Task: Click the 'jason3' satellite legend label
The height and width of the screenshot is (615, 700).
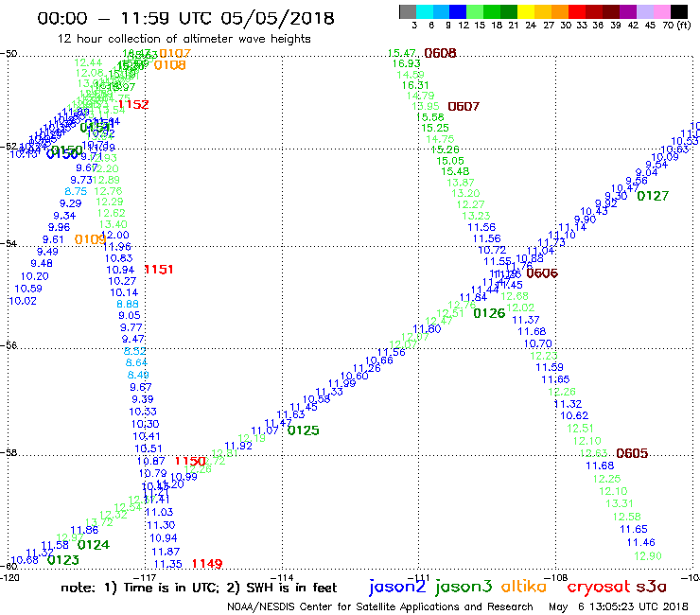Action: click(464, 587)
